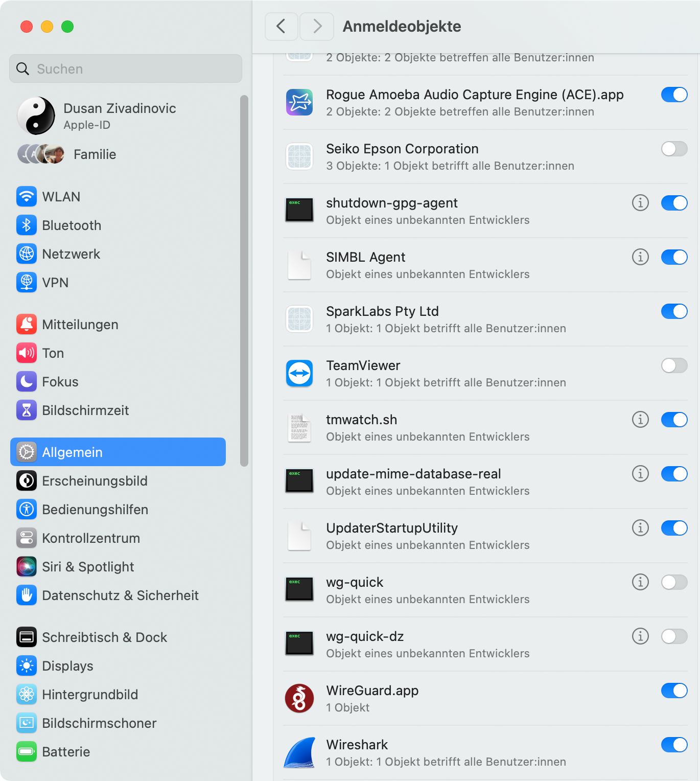
Task: Disable Rogue Amoeba Audio Capture Engine toggle
Action: 674,95
